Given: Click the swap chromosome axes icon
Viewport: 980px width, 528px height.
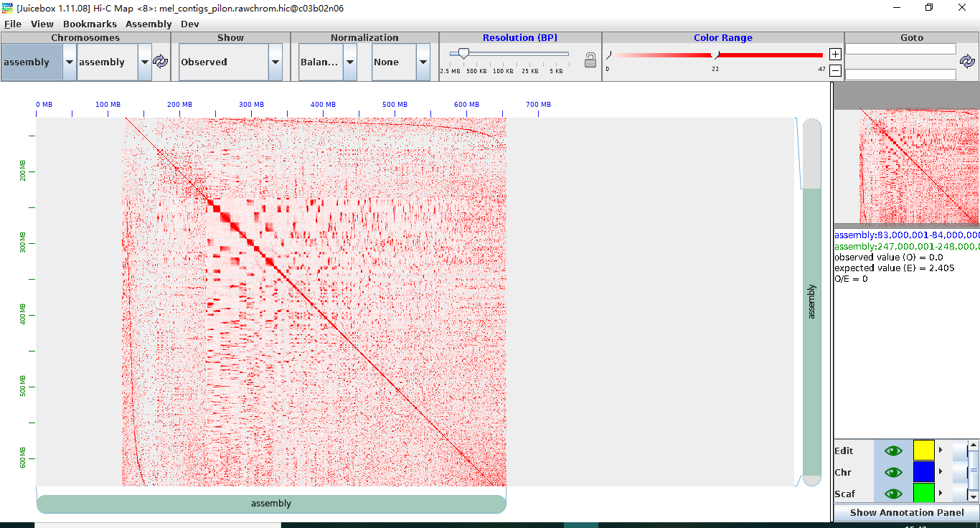Looking at the screenshot, I should [161, 62].
